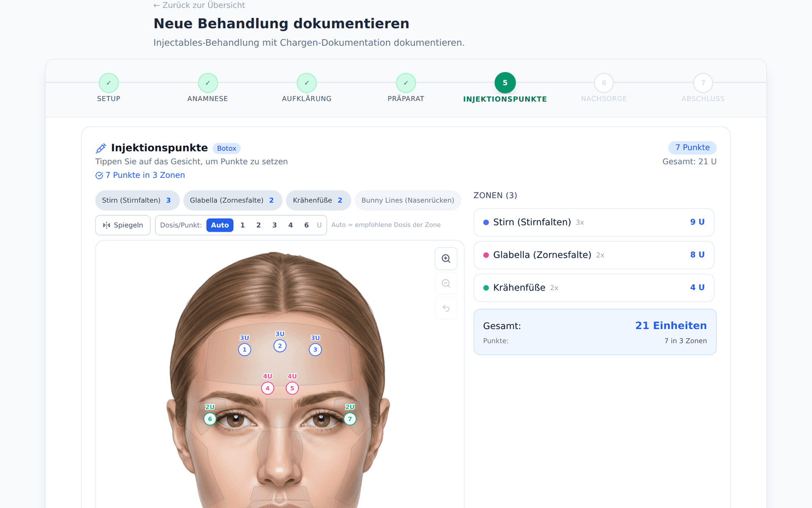Open the Krähenfüße 4 U zone row
812x508 pixels.
(x=594, y=288)
